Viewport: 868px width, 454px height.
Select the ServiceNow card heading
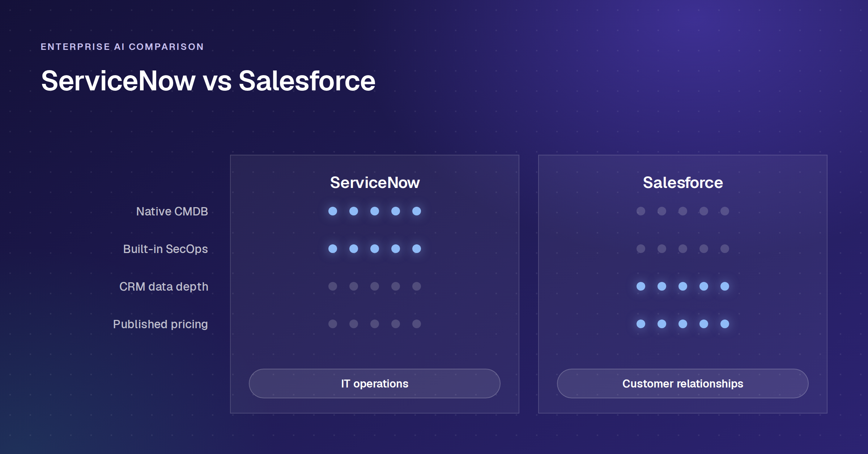coord(375,183)
